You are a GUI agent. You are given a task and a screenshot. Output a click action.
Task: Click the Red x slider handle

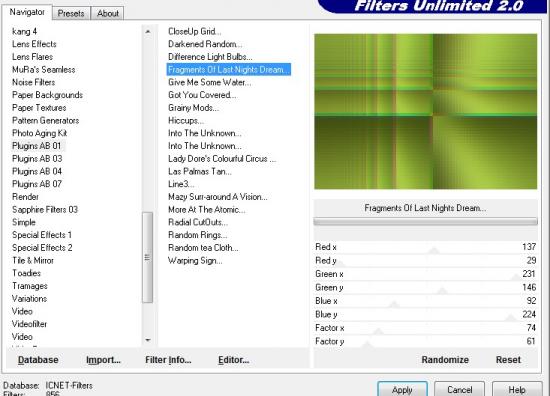434,250
